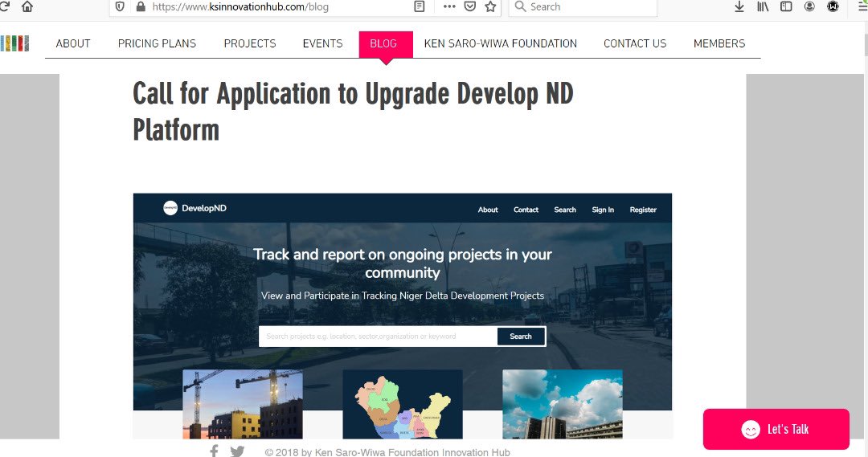Open the library bookshelf icon
Screen dimensions: 868x457
click(x=763, y=6)
